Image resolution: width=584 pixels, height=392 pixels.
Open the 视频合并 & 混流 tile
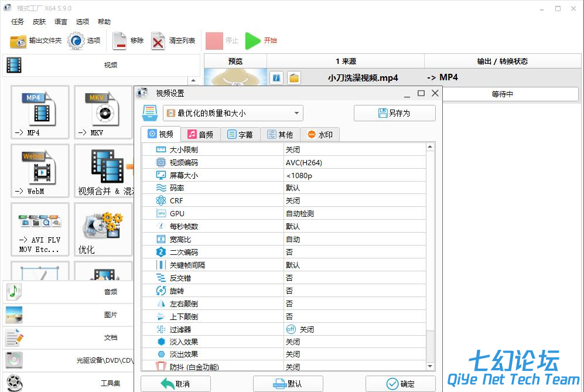pos(104,171)
